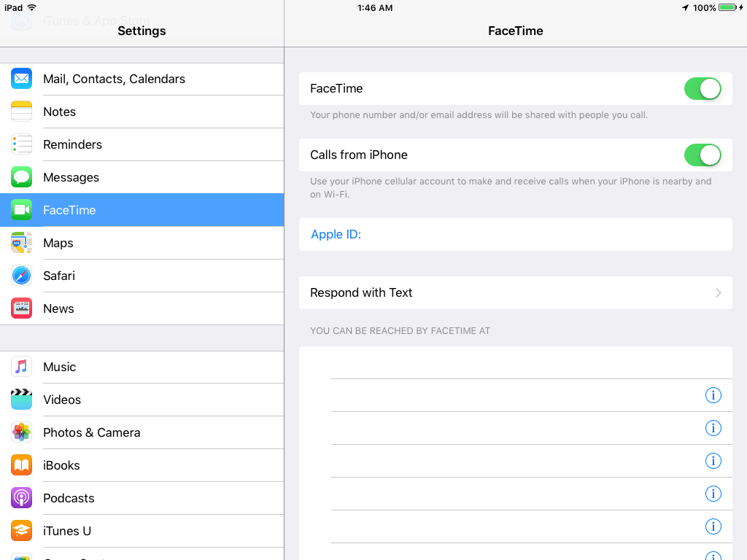
Task: Click the location services arrow icon
Action: coord(685,7)
